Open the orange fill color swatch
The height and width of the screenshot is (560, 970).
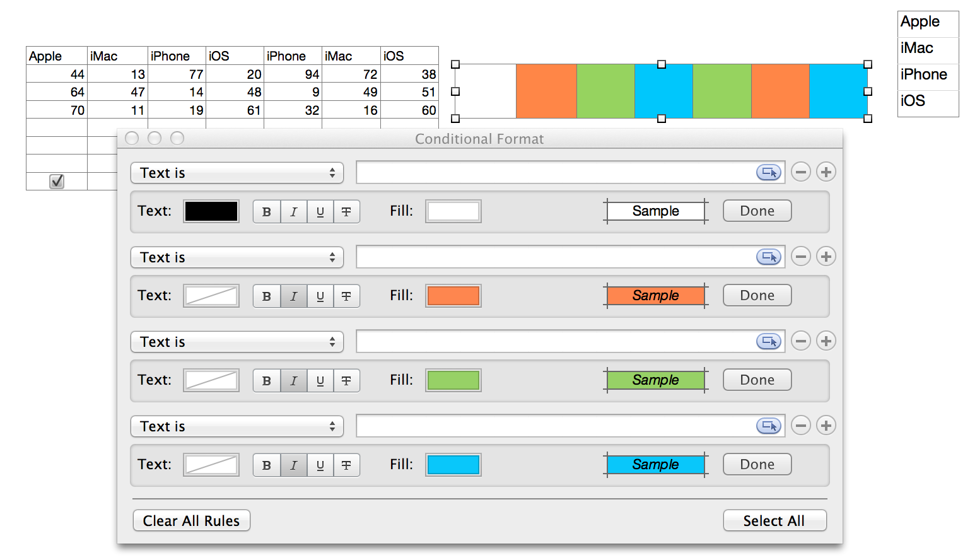pyautogui.click(x=453, y=296)
